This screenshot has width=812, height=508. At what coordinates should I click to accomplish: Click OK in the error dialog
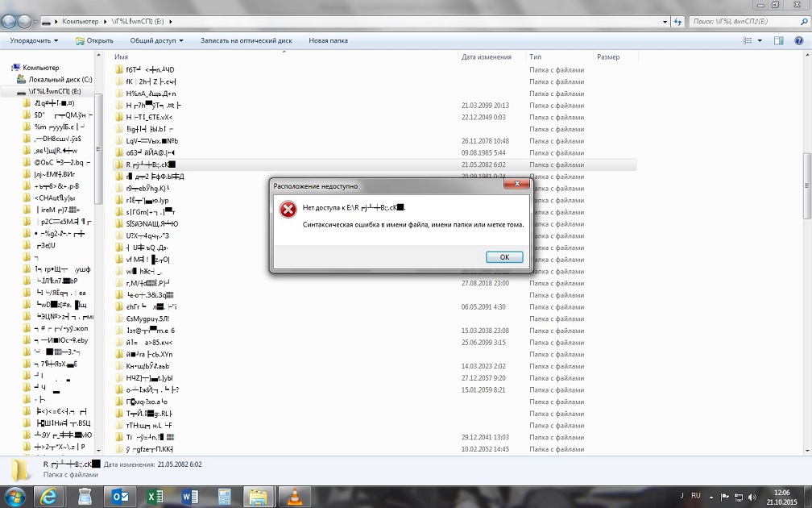click(504, 257)
